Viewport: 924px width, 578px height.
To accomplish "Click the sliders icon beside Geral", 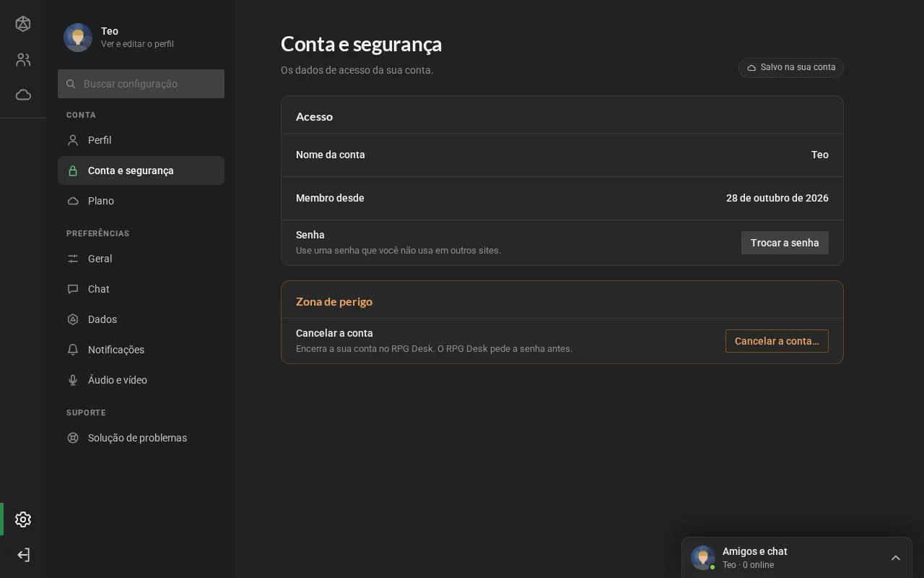I will point(73,259).
